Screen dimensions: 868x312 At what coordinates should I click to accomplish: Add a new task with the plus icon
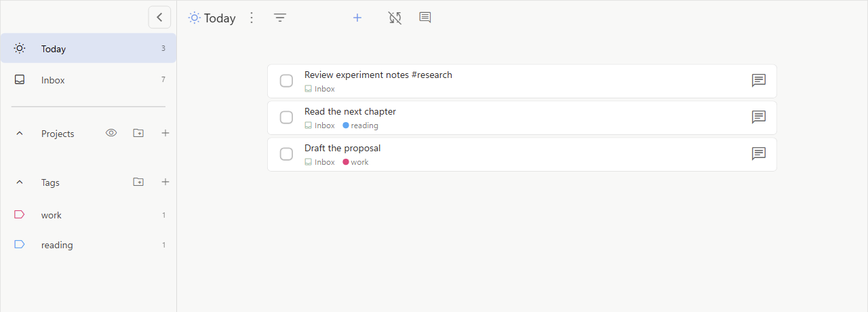[357, 18]
